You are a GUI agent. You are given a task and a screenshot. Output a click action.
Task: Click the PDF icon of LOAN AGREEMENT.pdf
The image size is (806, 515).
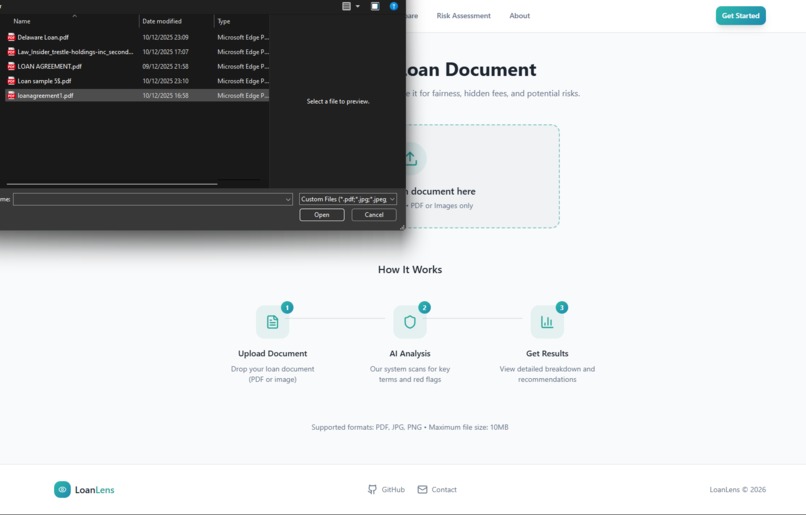pyautogui.click(x=11, y=66)
